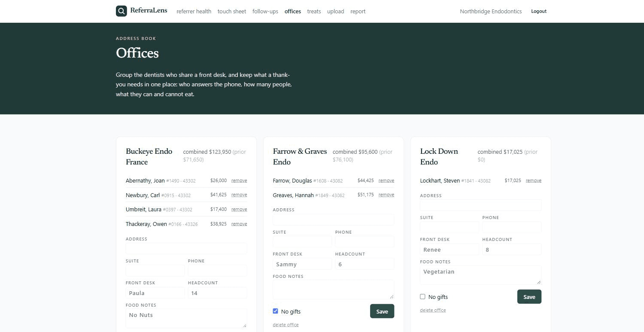Viewport: 644px width, 332px height.
Task: Edit front desk field containing Renee
Action: (x=450, y=250)
